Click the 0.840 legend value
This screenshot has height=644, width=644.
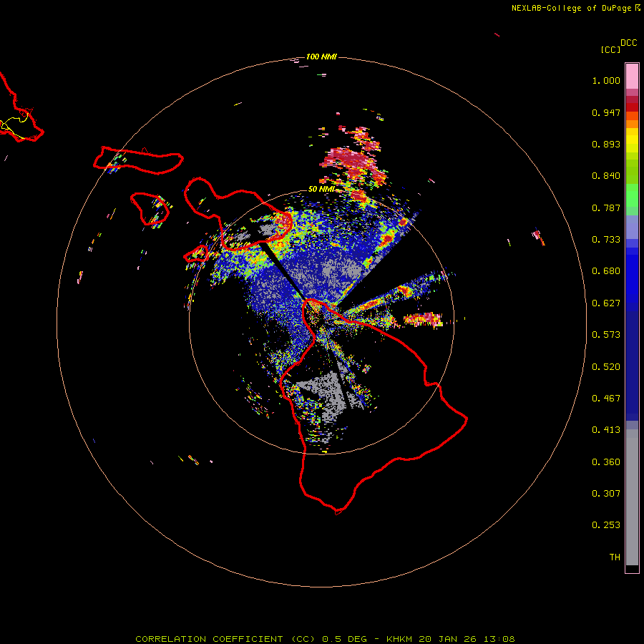tap(606, 176)
